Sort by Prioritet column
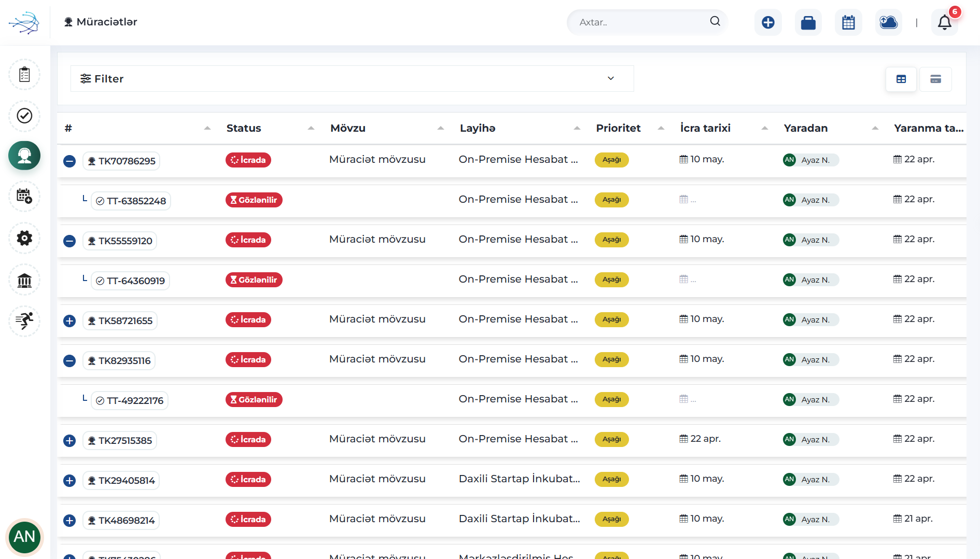 tap(630, 128)
